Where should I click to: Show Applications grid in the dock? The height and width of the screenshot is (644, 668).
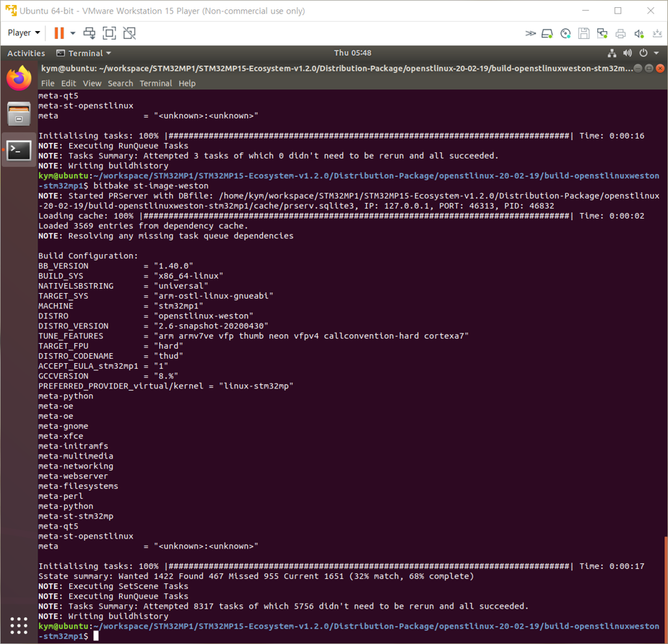[19, 625]
